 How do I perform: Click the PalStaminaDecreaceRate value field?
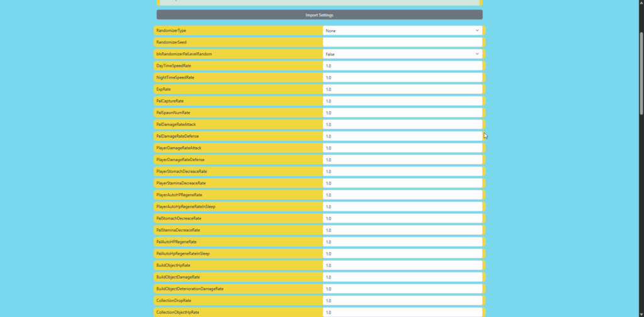402,230
